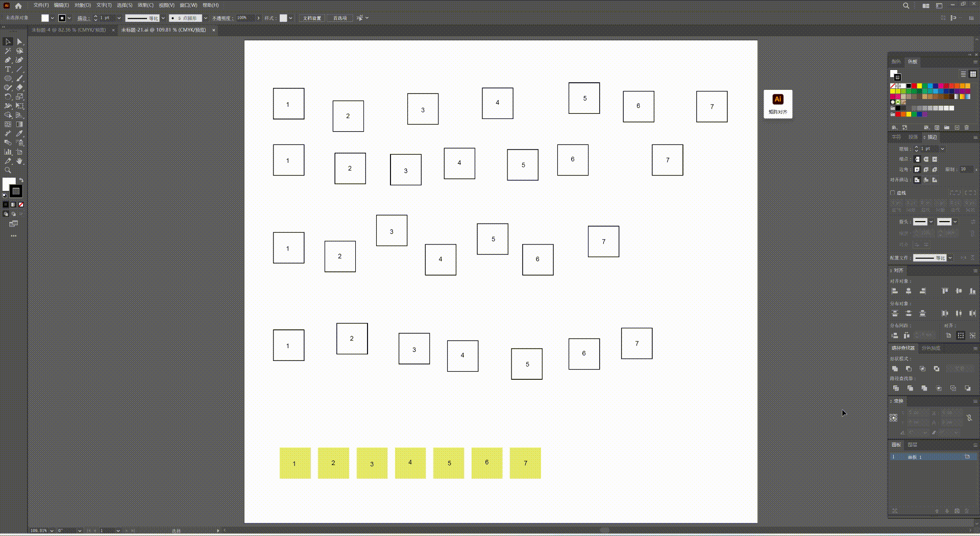Viewport: 980px width, 536px height.
Task: Set miter join for stroke 边角
Action: tap(917, 169)
